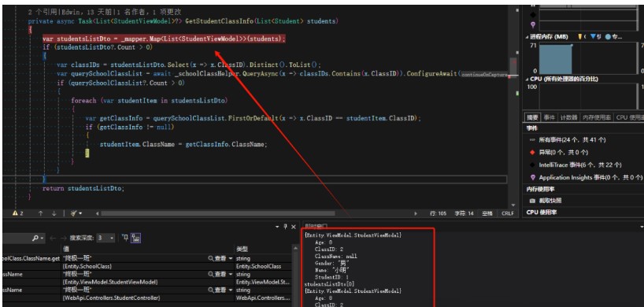Image resolution: width=644 pixels, height=307 pixels.
Task: Click 'studentsListDto[0]' in immediate window
Action: pyautogui.click(x=329, y=284)
